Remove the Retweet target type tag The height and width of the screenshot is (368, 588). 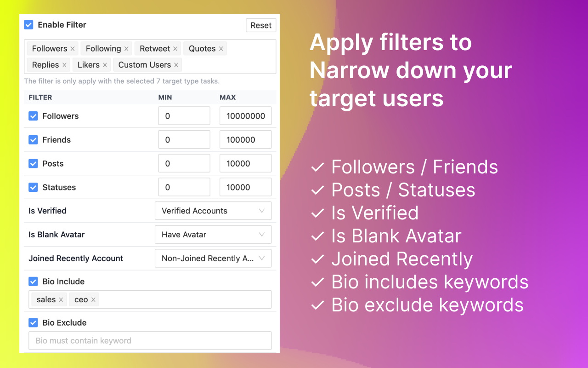(175, 48)
